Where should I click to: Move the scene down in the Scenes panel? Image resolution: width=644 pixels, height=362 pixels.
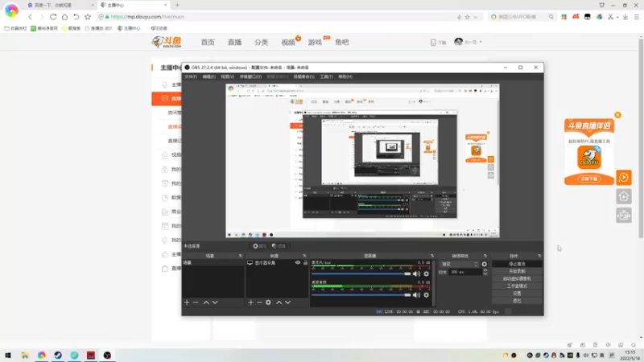click(215, 302)
